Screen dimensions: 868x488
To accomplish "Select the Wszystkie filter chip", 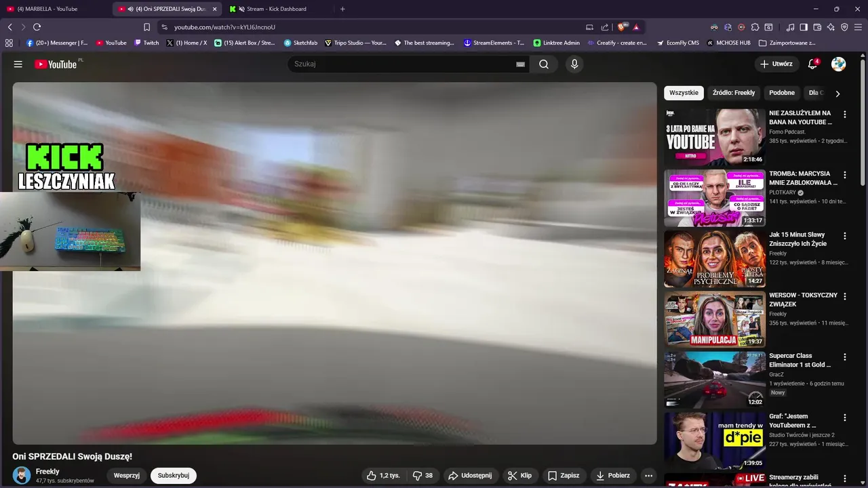I will tap(684, 93).
